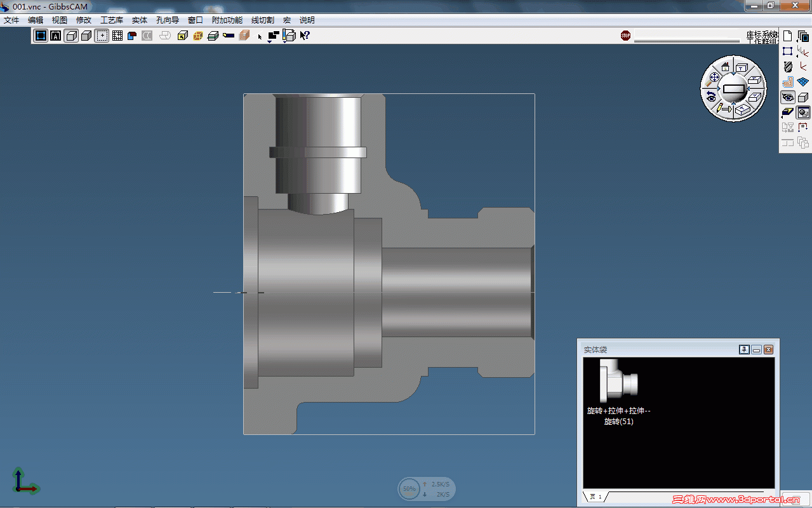Viewport: 812px width, 508px height.
Task: Activate the context help pointer tool
Action: [x=305, y=36]
